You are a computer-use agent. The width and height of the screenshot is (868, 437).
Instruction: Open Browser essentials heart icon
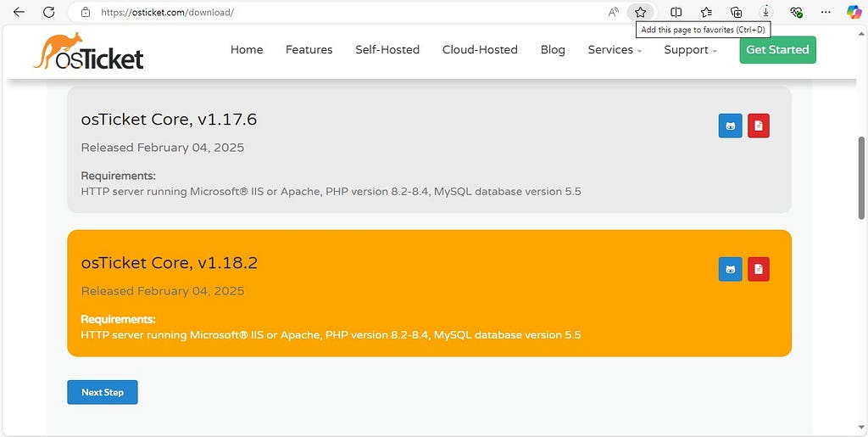[796, 12]
